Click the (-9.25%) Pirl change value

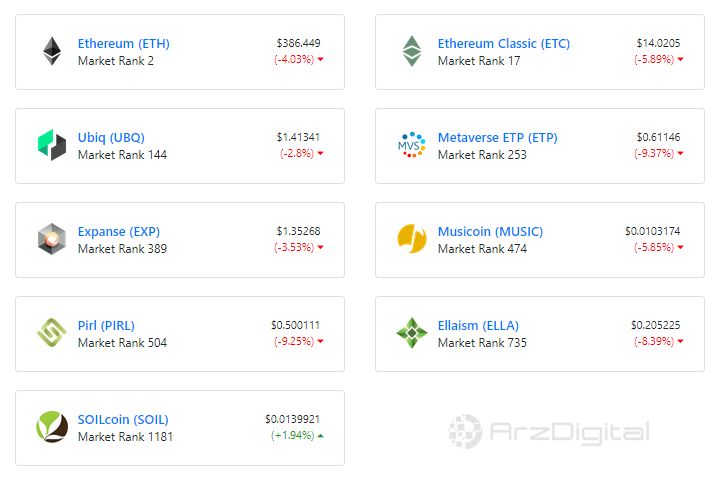click(294, 341)
